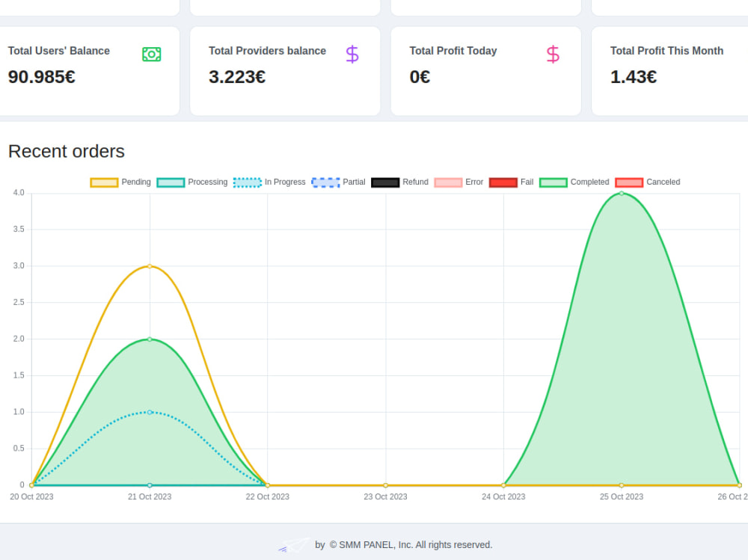Click the Processing legend label
This screenshot has height=560, width=748.
pos(207,182)
